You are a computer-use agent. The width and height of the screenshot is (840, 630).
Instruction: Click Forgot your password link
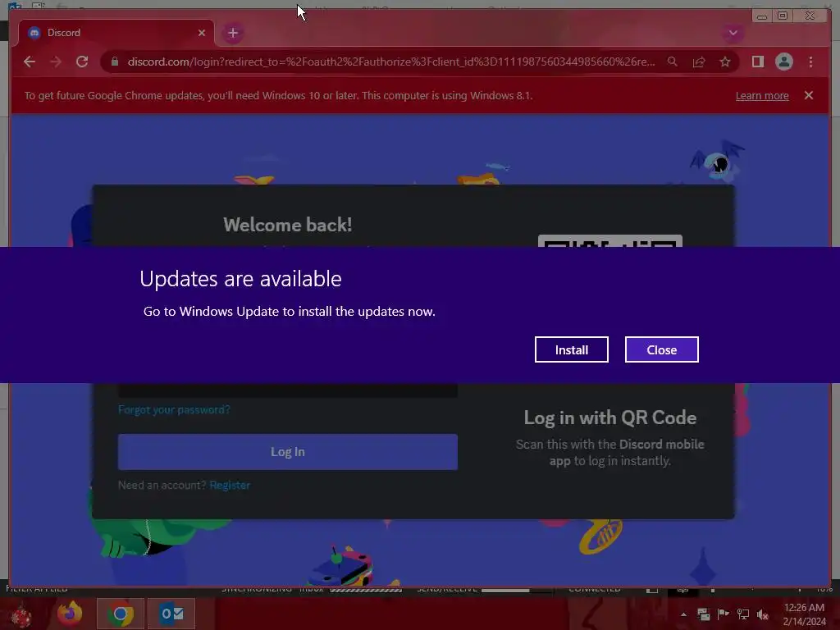[174, 410]
